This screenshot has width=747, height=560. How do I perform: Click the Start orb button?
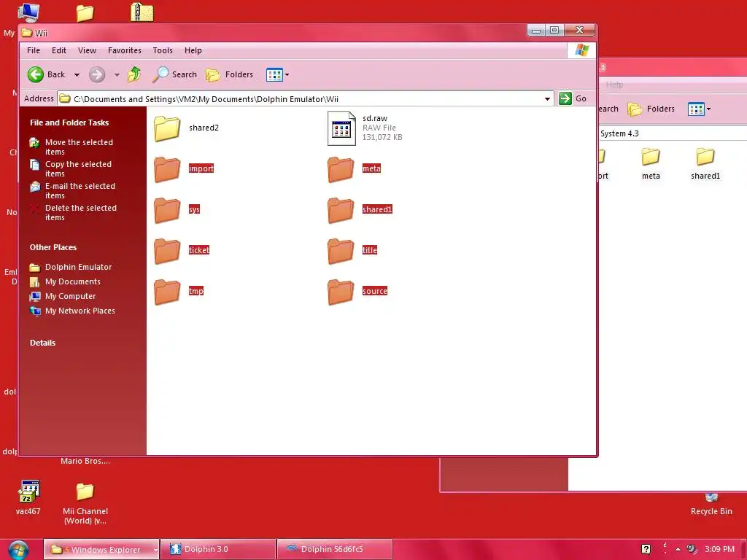click(18, 550)
